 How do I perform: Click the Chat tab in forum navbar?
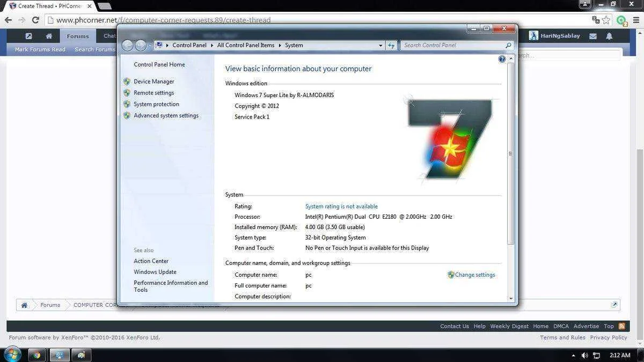click(x=109, y=36)
